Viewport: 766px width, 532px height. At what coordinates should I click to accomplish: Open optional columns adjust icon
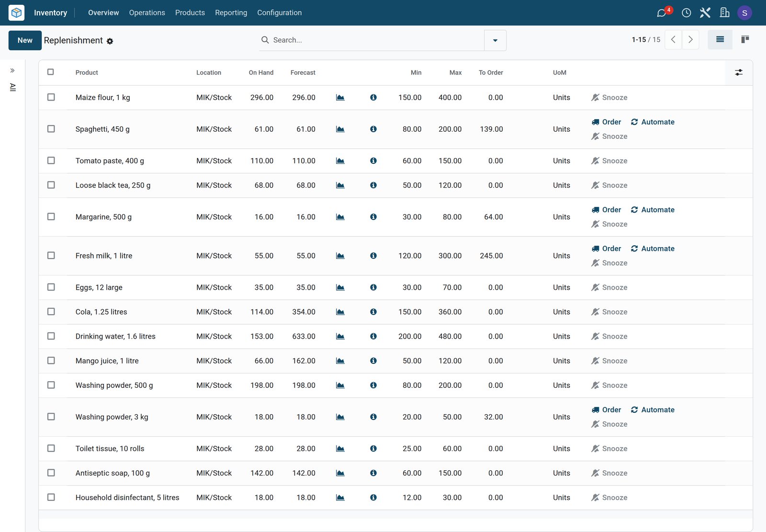coord(739,73)
